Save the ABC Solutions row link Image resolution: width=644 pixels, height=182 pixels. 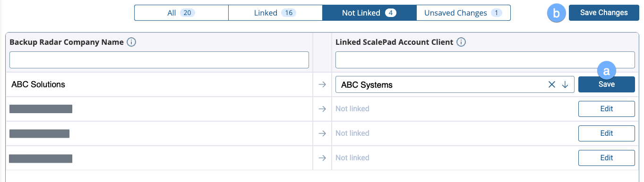(607, 84)
